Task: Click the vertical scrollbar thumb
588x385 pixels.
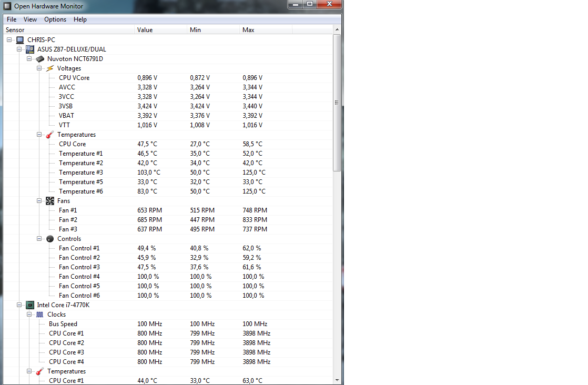Action: 337,103
